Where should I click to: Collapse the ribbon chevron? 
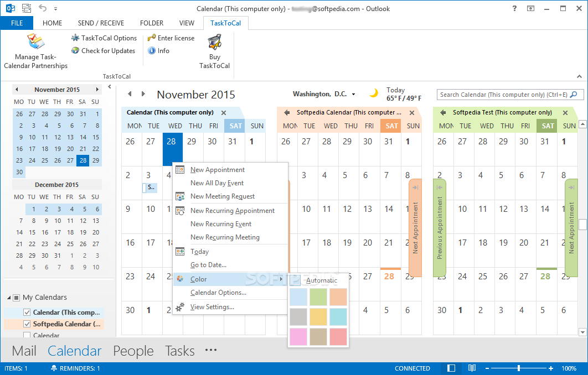(579, 76)
